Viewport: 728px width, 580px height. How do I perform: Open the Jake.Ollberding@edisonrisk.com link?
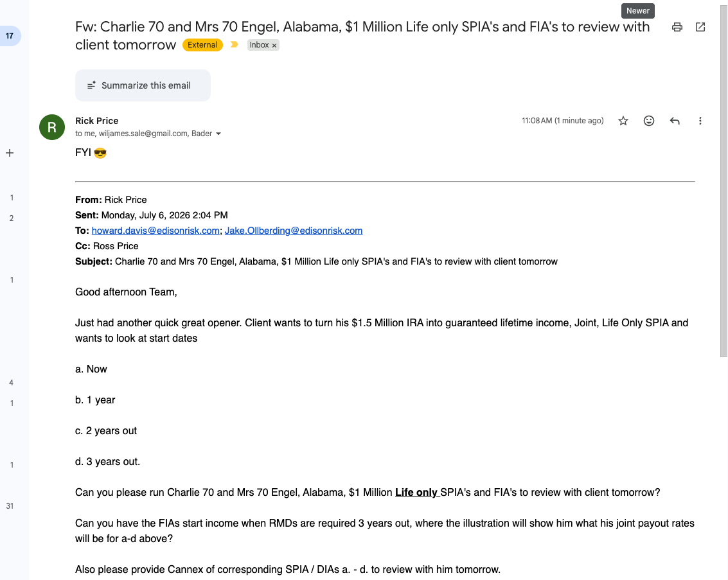click(294, 231)
